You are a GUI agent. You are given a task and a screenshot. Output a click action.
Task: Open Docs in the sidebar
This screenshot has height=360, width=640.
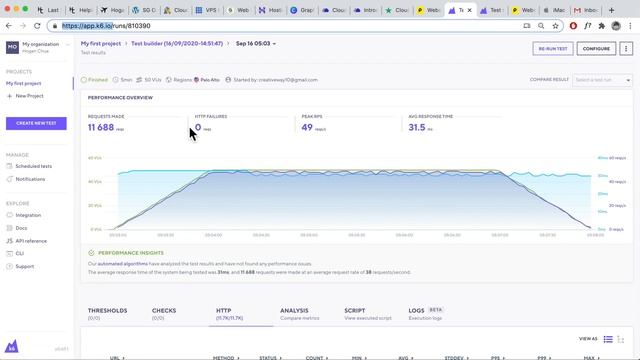17,228
